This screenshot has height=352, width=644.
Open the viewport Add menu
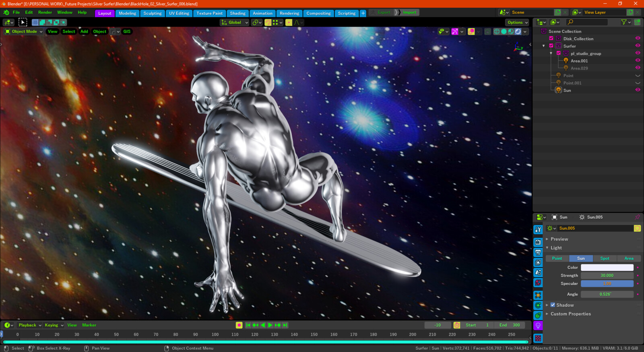[84, 31]
